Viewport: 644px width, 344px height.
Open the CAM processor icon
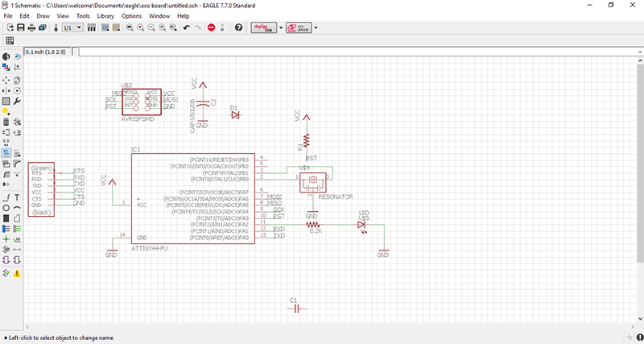pyautogui.click(x=43, y=27)
